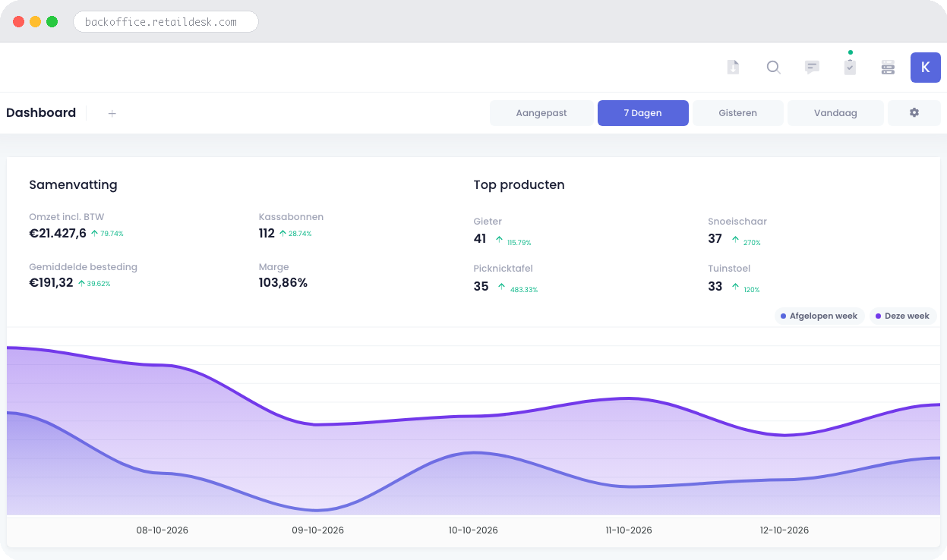Click the download document icon in header
947x560 pixels.
pos(733,68)
